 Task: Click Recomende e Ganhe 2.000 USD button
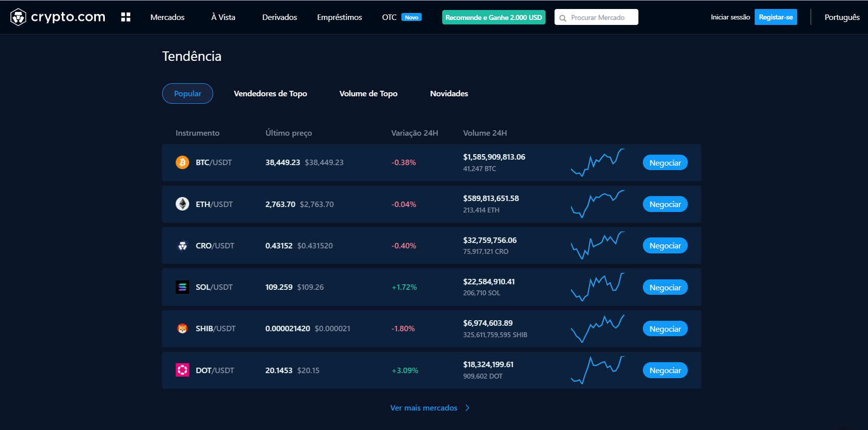pyautogui.click(x=494, y=17)
